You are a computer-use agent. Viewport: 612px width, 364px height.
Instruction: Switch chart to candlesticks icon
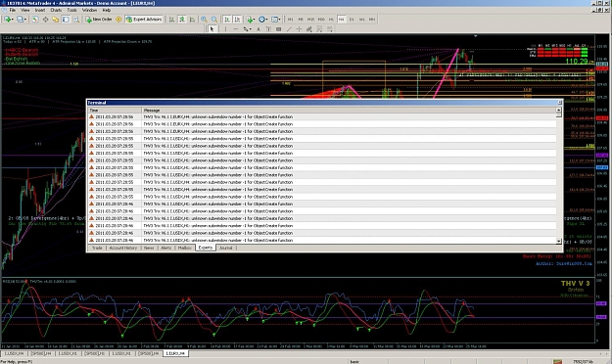tap(182, 20)
